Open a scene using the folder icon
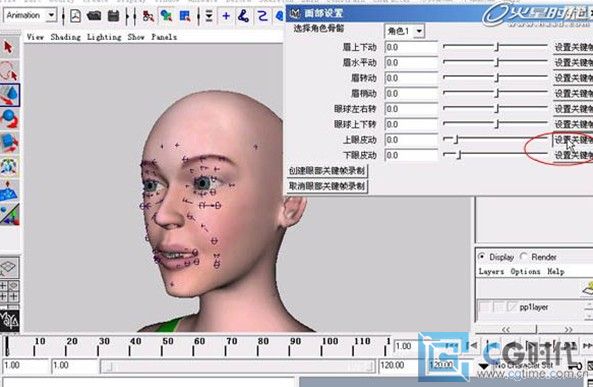The image size is (593, 387). point(94,16)
